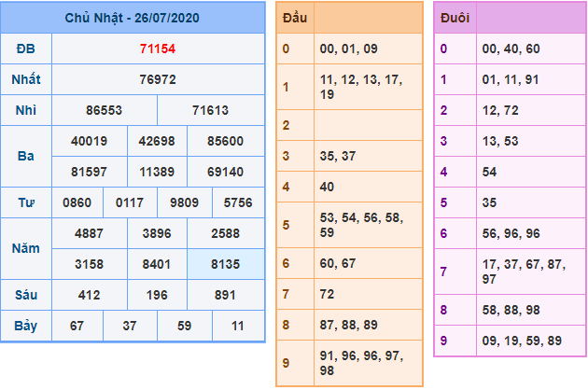Click the Ba row label
The width and height of the screenshot is (588, 390).
tap(26, 156)
